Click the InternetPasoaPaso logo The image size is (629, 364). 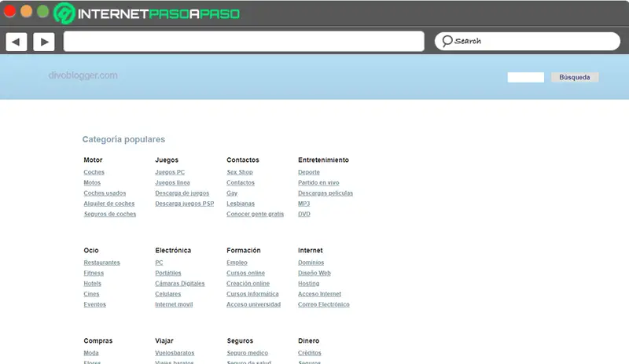[x=147, y=13]
